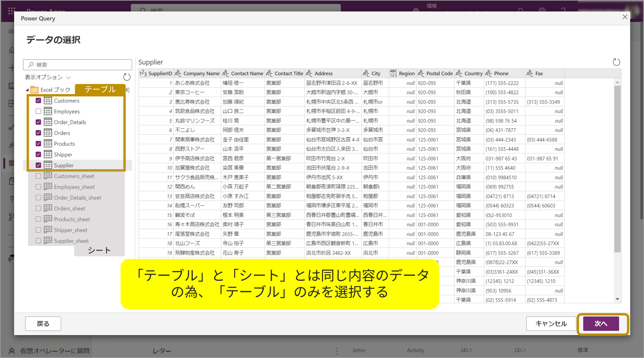Check the Order_Details_sheet checkbox

coord(38,197)
